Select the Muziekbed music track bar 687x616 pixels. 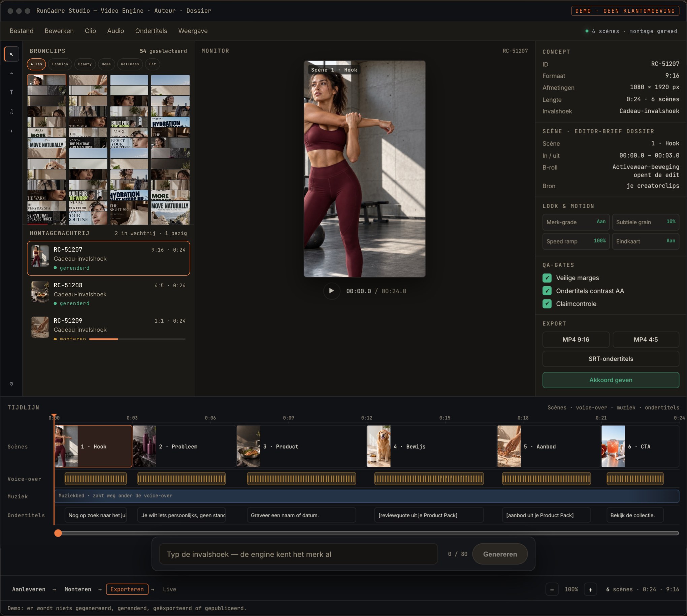366,496
